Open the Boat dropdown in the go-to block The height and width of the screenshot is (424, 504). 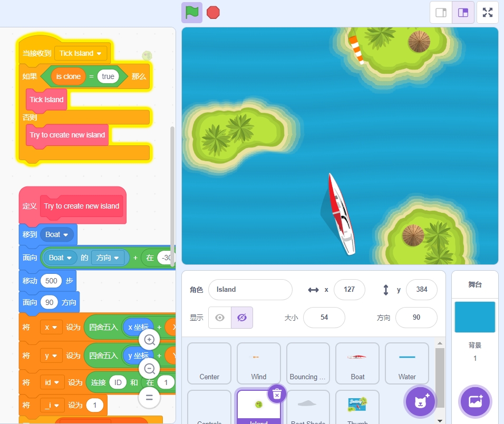click(56, 234)
